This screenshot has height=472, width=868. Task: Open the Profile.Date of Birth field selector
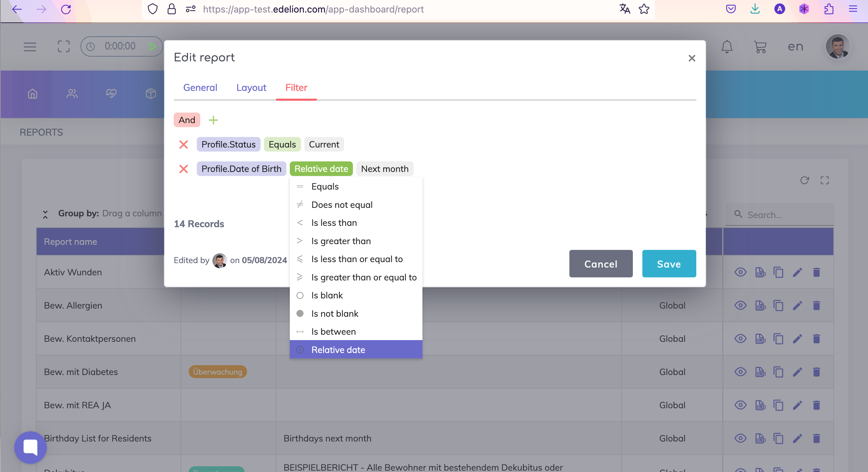click(x=241, y=169)
